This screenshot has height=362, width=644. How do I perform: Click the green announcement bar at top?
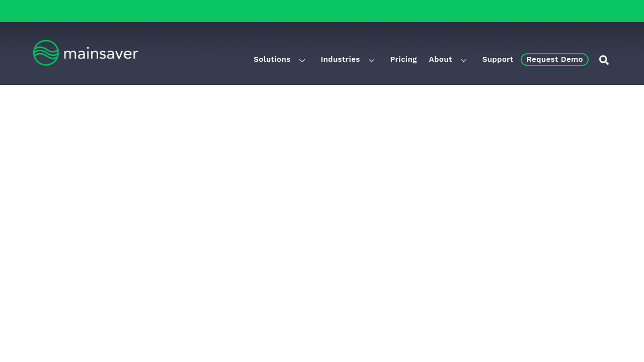click(322, 11)
